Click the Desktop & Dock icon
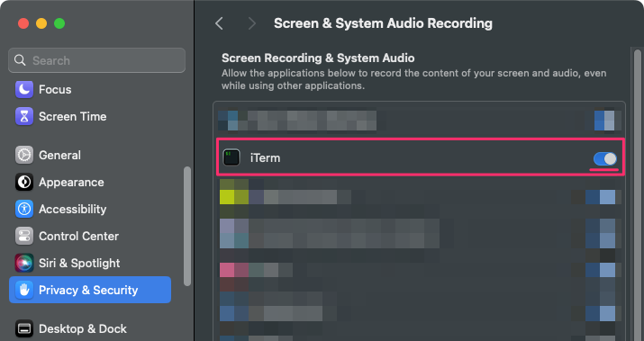The height and width of the screenshot is (341, 644). [x=24, y=328]
